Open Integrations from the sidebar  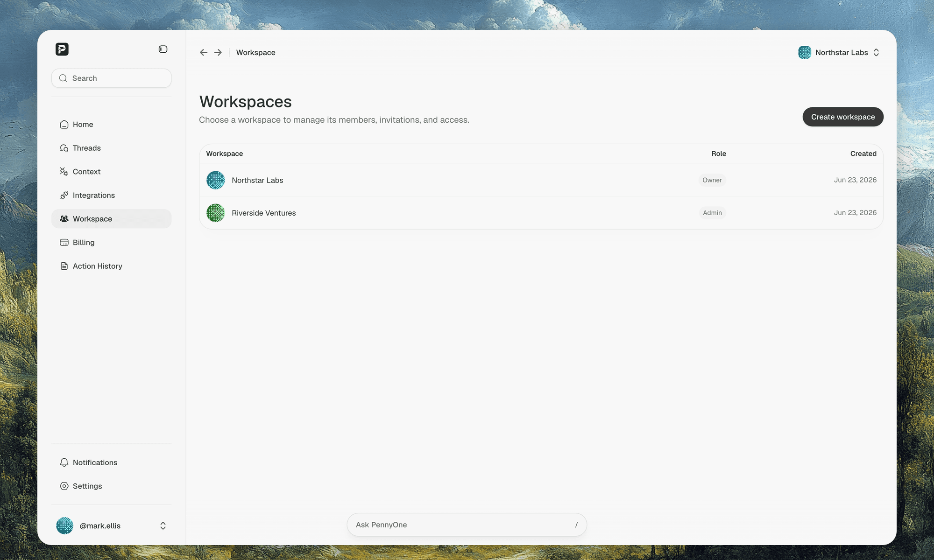111,195
